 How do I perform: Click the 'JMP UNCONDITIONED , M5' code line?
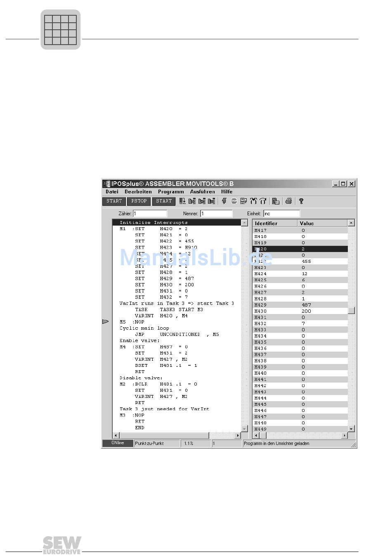177,334
